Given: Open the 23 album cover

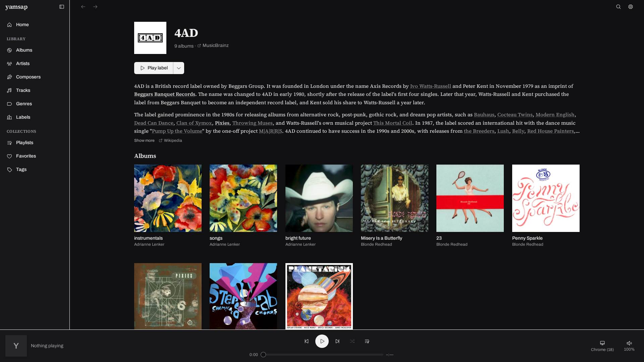Looking at the screenshot, I should click(470, 198).
